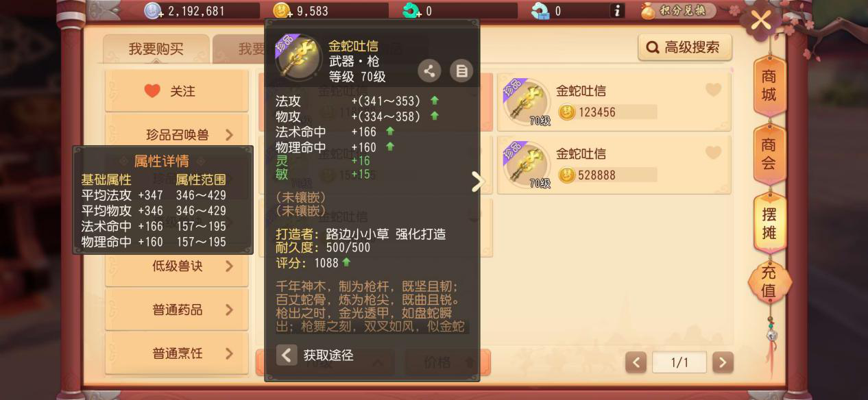This screenshot has width=868, height=400.
Task: Open the 商会 side tab
Action: coord(769,154)
